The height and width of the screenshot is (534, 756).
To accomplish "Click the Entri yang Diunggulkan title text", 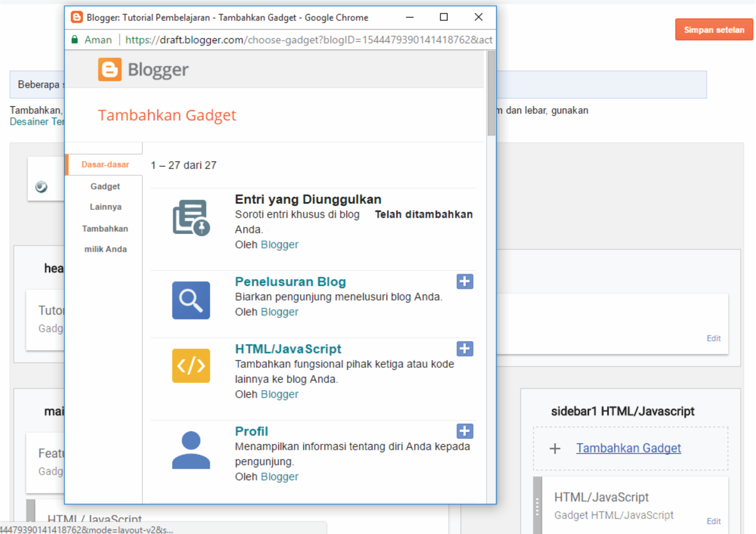I will (308, 199).
